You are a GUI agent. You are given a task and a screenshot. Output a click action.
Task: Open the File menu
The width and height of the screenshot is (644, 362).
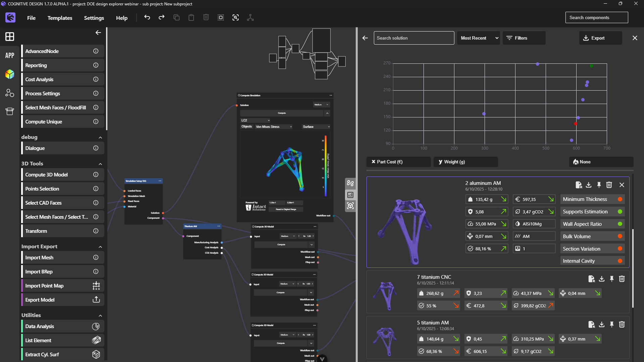pyautogui.click(x=31, y=18)
